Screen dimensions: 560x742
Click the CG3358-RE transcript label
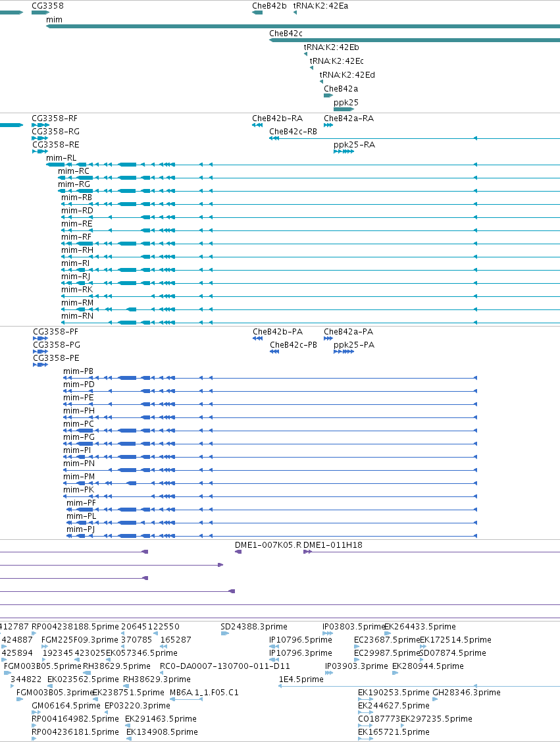(55, 145)
